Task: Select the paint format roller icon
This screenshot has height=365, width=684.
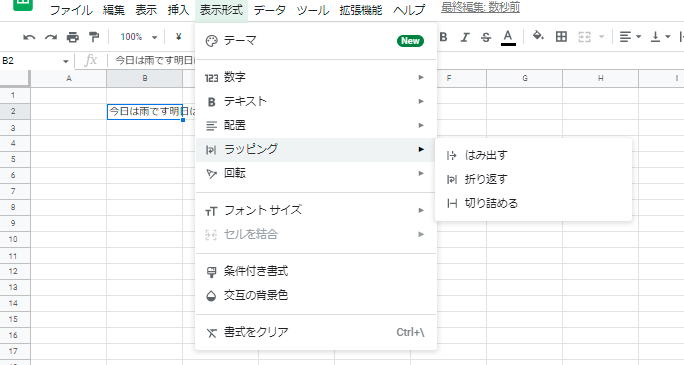Action: pyautogui.click(x=94, y=37)
